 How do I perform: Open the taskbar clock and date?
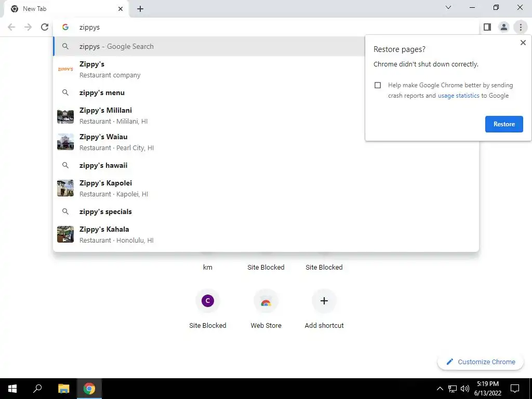[488, 389]
